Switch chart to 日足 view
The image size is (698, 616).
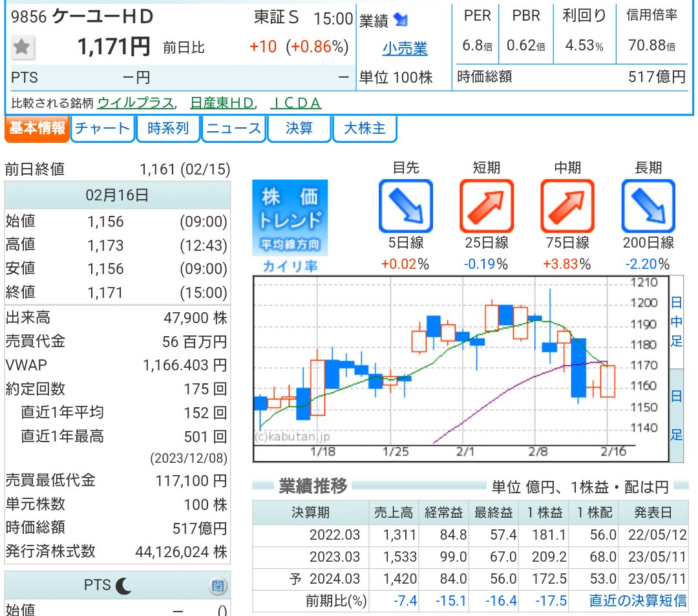(x=676, y=415)
